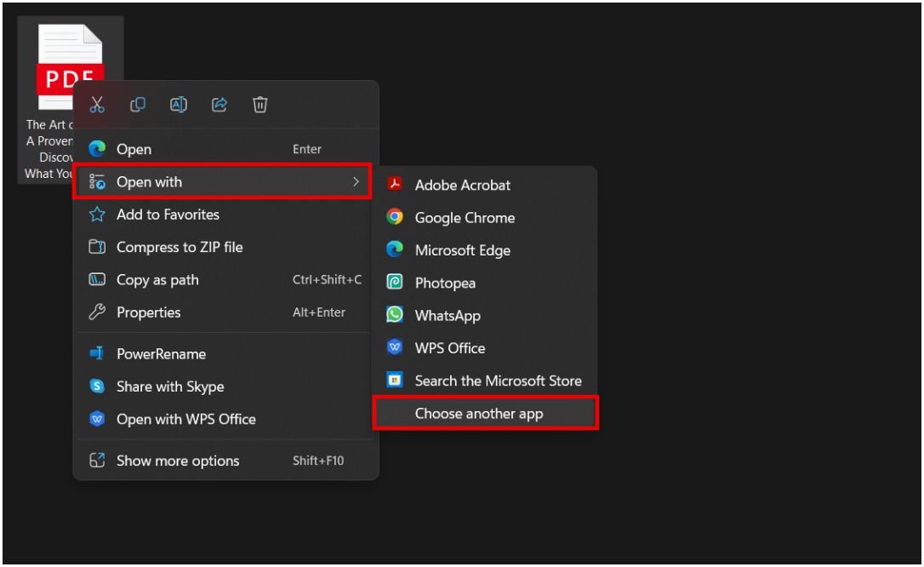The height and width of the screenshot is (567, 924).
Task: Open the file with Google Chrome
Action: [464, 217]
